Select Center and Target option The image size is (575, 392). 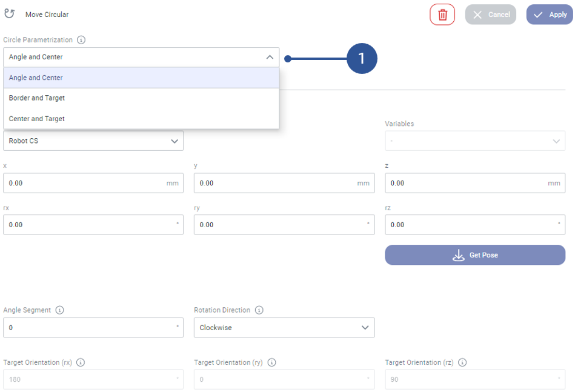tap(141, 119)
